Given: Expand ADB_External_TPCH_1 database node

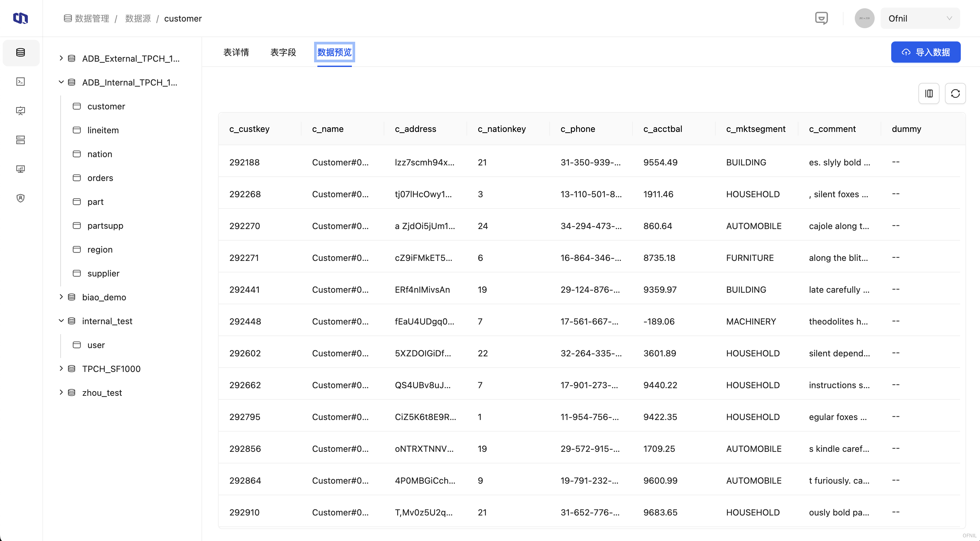Looking at the screenshot, I should click(x=61, y=58).
